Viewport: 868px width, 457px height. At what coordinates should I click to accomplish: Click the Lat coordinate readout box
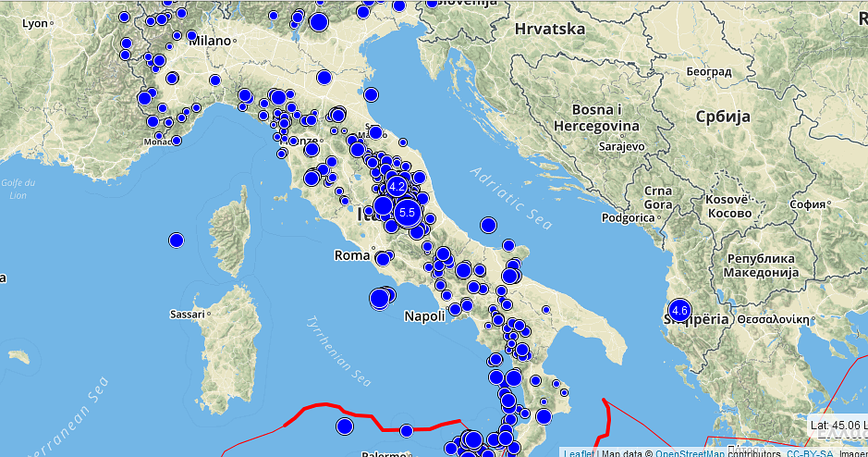coord(837,426)
